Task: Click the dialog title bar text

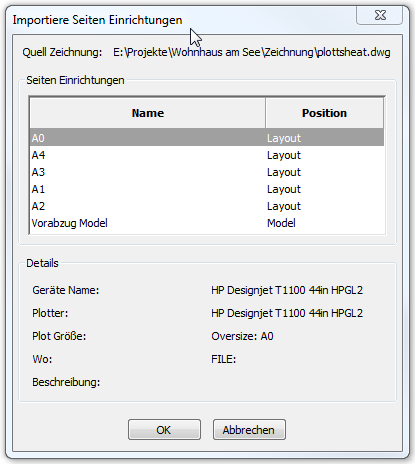Action: coord(97,20)
